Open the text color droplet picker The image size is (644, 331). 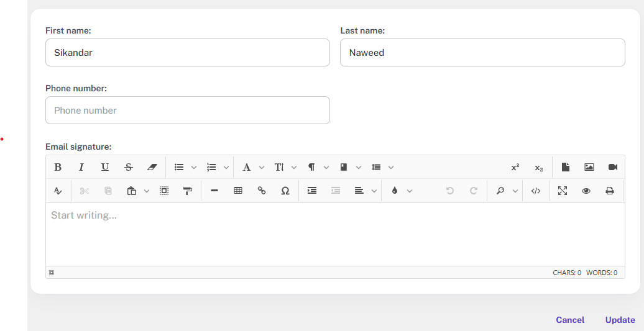[394, 191]
